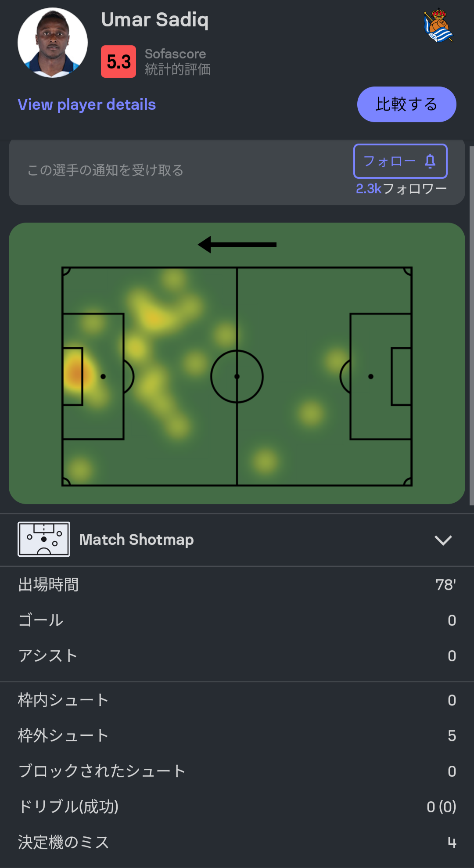This screenshot has height=868, width=474.
Task: Click the 2.3k follower count
Action: coord(401,189)
